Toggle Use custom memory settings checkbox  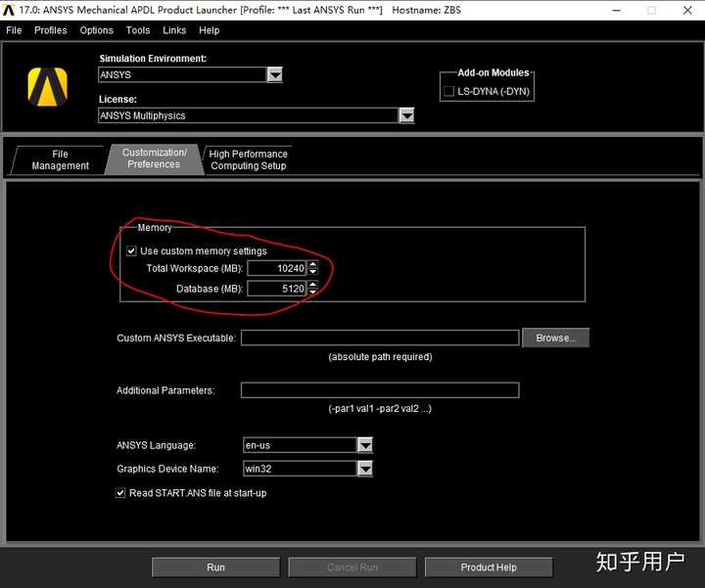pos(131,250)
